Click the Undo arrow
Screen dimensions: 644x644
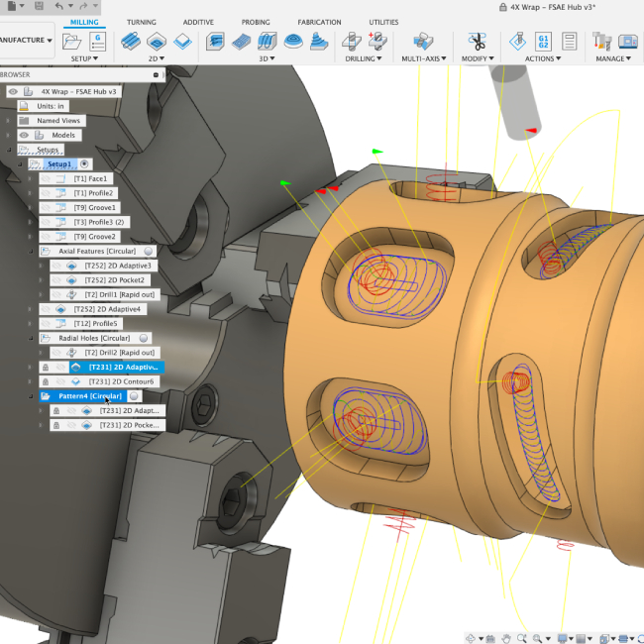[x=59, y=6]
